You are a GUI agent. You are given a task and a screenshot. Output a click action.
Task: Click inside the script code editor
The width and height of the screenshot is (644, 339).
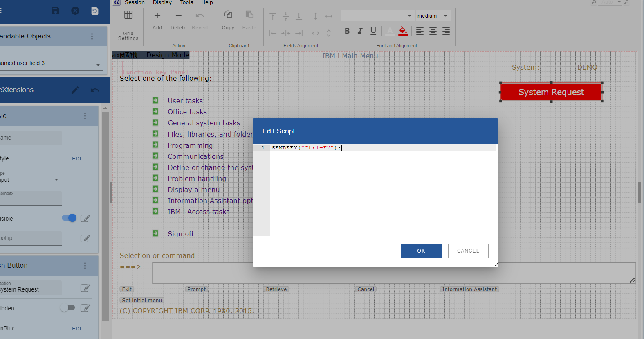click(383, 188)
